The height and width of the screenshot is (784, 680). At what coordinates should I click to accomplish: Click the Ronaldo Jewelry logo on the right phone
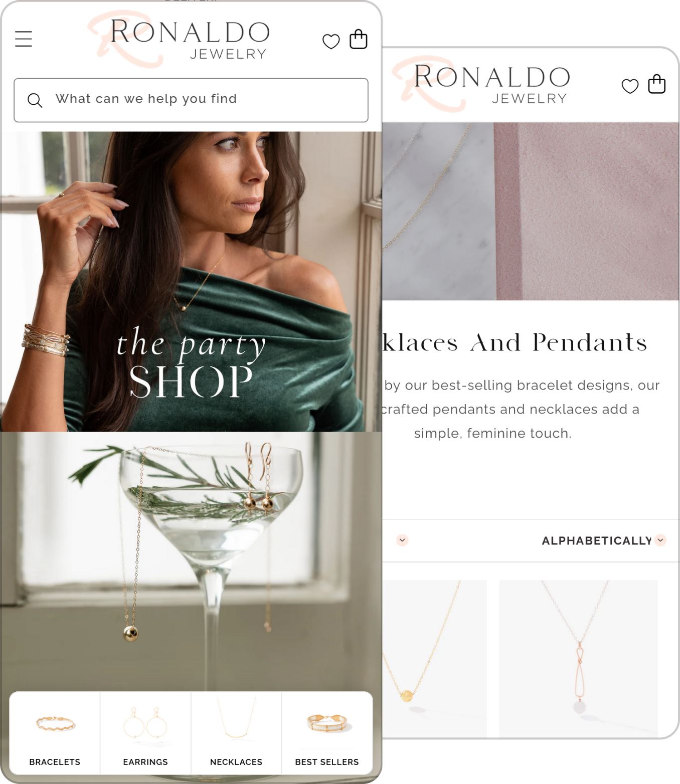(x=481, y=84)
